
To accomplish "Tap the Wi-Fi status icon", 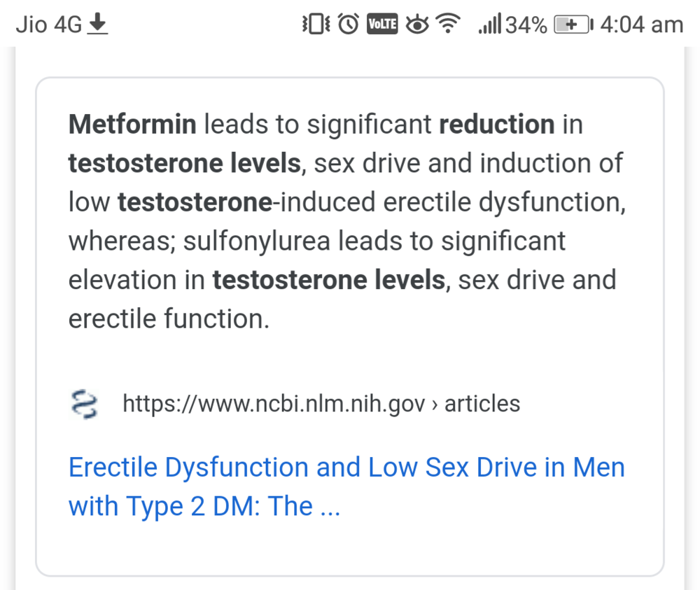I will click(448, 25).
